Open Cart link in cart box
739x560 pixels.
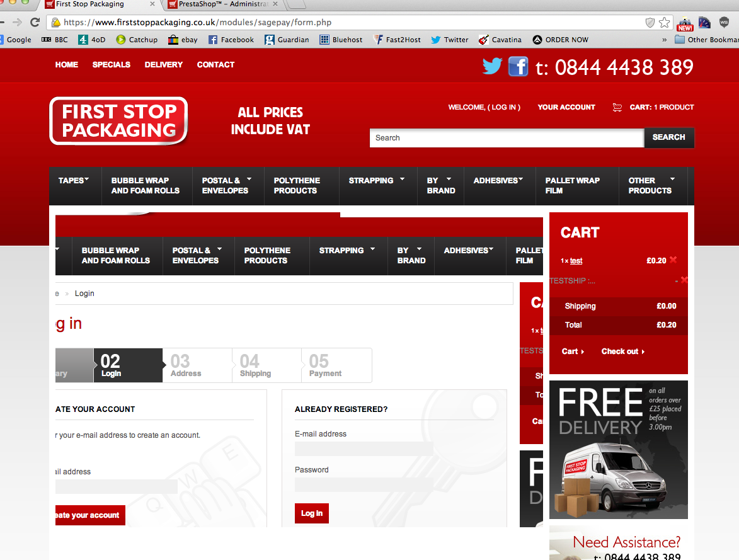573,351
